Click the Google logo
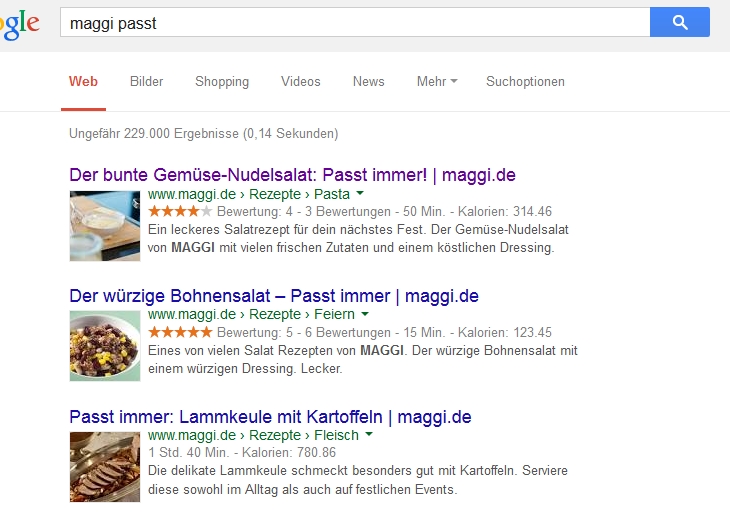 point(20,24)
